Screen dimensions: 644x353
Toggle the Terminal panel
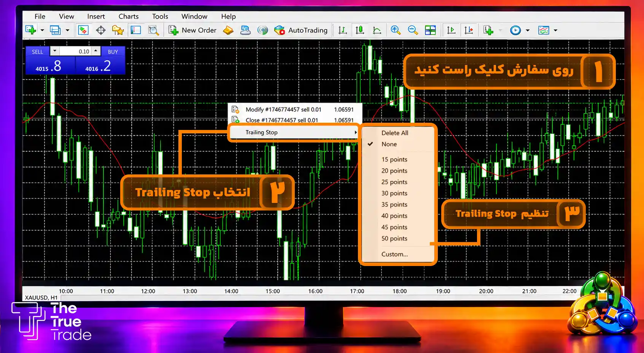tap(135, 30)
